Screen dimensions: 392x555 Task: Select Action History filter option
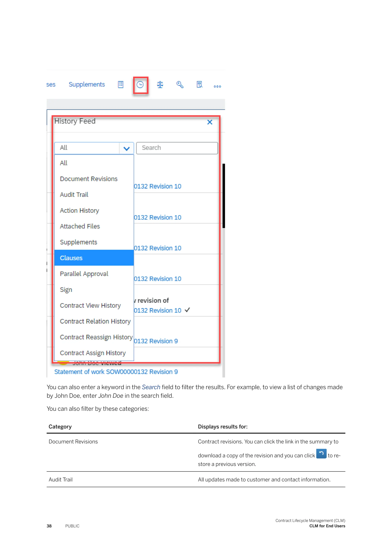[x=94, y=211]
